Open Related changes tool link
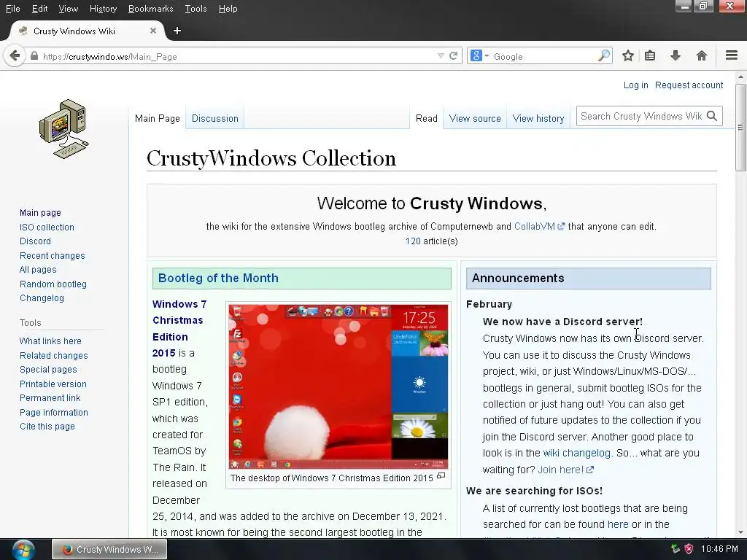Screen dimensions: 747x560 (x=54, y=355)
